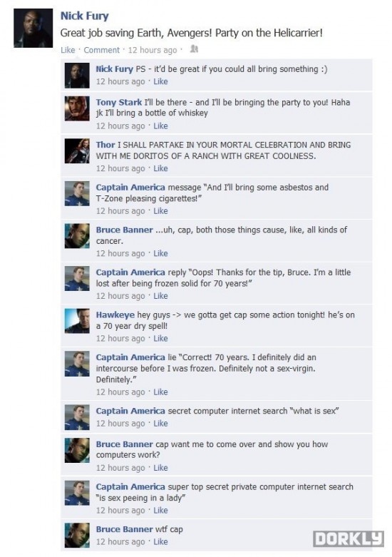
Task: Click Tony Stark's Iron Man avatar
Action: [77, 108]
